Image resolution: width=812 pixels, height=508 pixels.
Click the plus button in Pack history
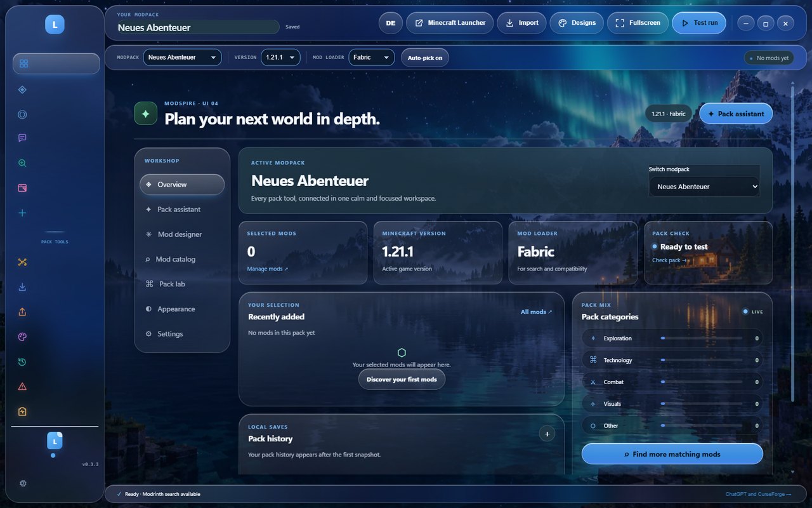(546, 434)
